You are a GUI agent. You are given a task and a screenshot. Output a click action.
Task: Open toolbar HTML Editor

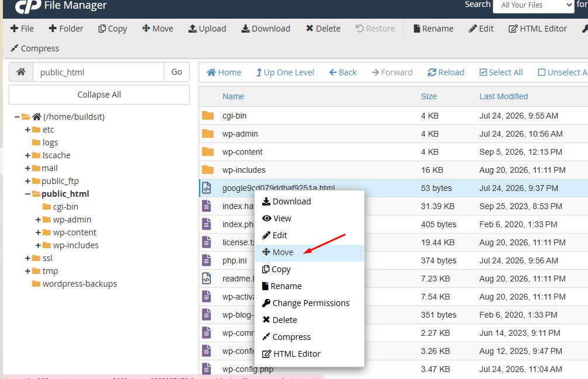(x=537, y=29)
